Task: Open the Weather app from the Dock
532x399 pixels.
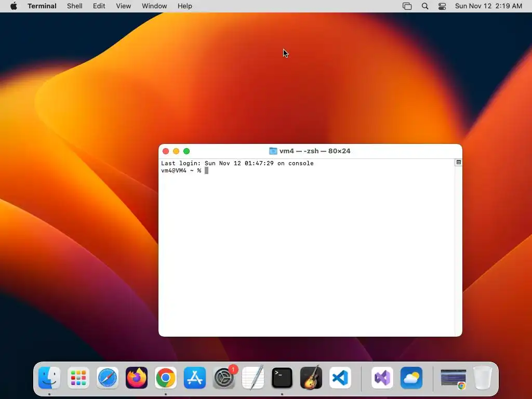Action: pyautogui.click(x=411, y=378)
